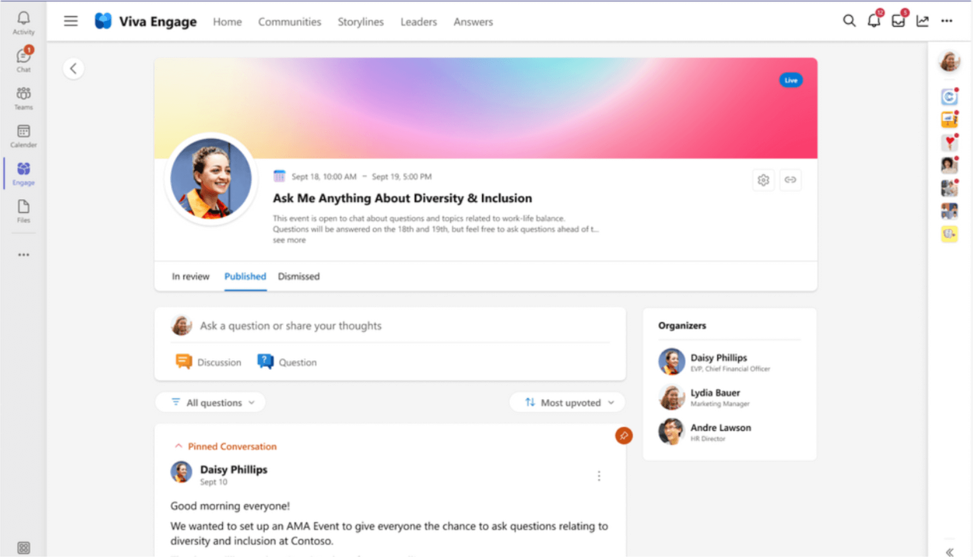Image resolution: width=973 pixels, height=560 pixels.
Task: Open post options for Daisy Phillips post
Action: [x=599, y=476]
